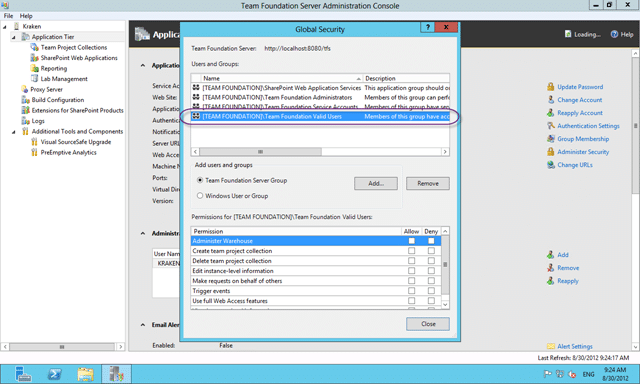
Task: Open PowerShell from the taskbar
Action: 55,374
